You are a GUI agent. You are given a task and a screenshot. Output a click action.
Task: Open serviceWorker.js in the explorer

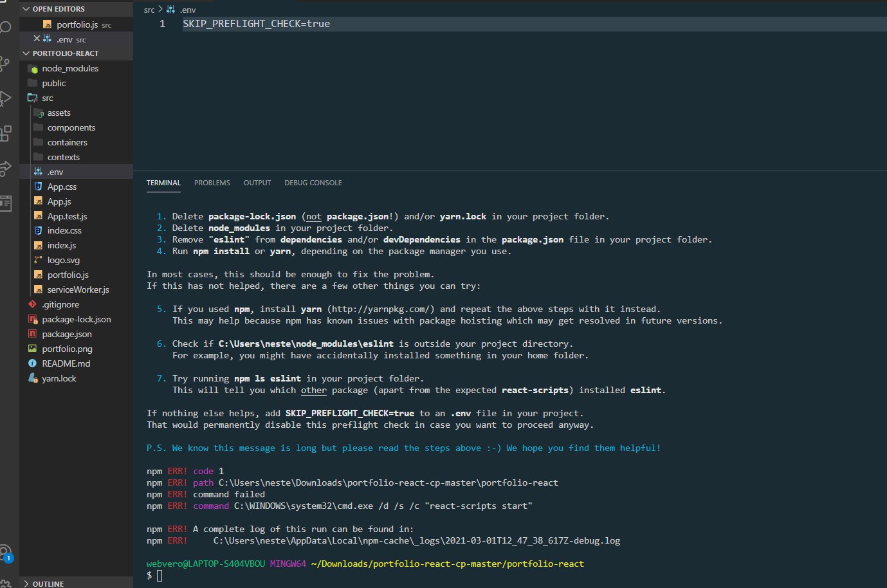[76, 289]
